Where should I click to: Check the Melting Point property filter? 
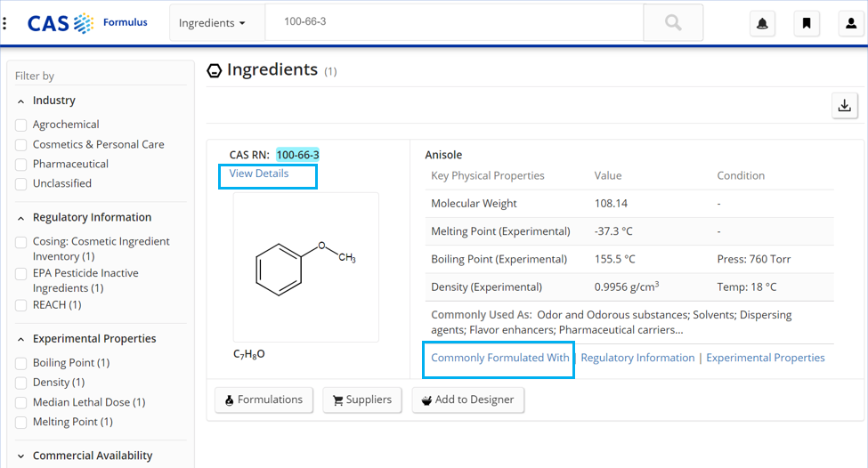point(21,422)
